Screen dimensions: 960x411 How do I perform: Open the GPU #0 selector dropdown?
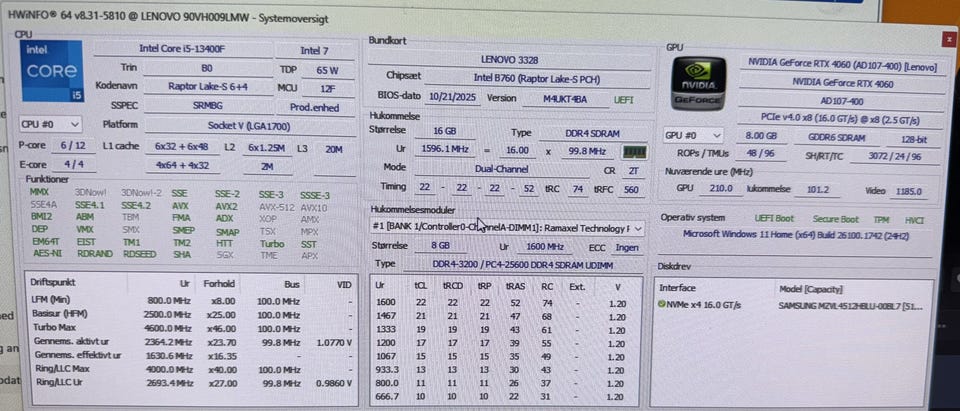pyautogui.click(x=693, y=136)
